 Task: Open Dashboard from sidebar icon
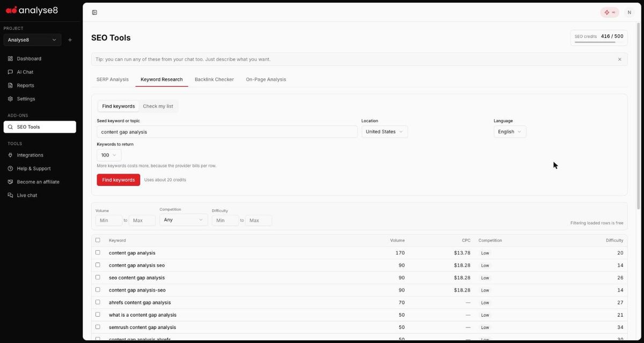(x=10, y=58)
